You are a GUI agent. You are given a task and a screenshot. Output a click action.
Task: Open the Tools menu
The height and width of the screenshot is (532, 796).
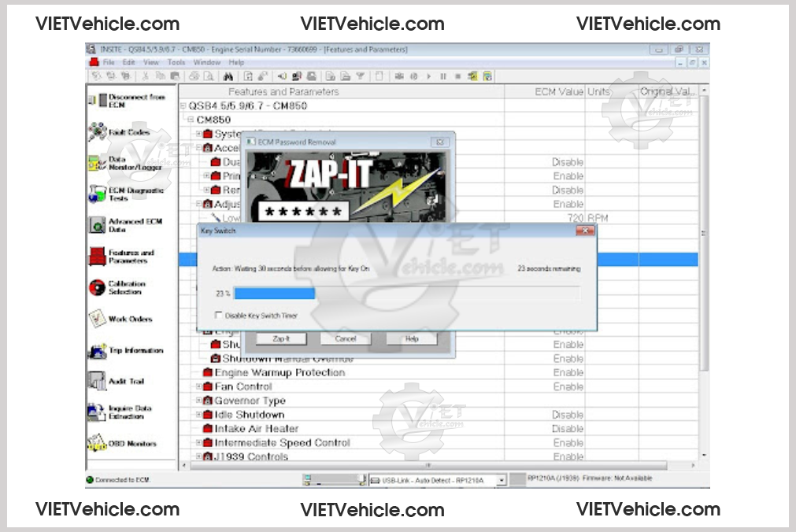click(176, 62)
